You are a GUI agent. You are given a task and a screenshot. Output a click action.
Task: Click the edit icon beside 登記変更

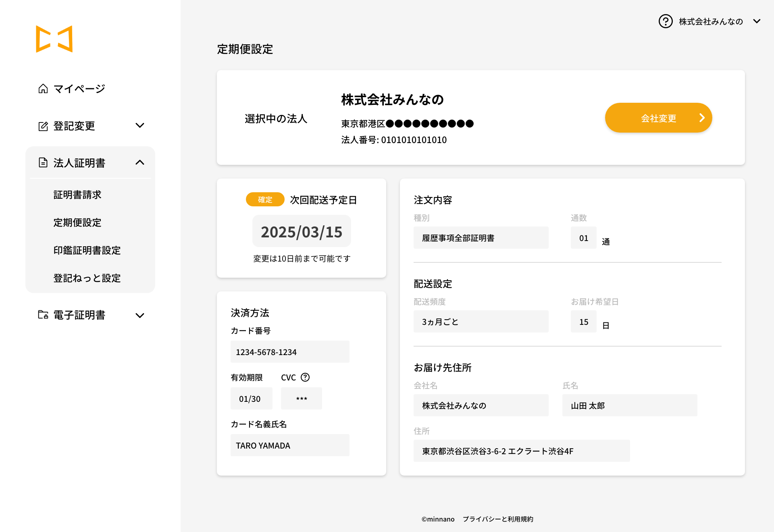43,126
